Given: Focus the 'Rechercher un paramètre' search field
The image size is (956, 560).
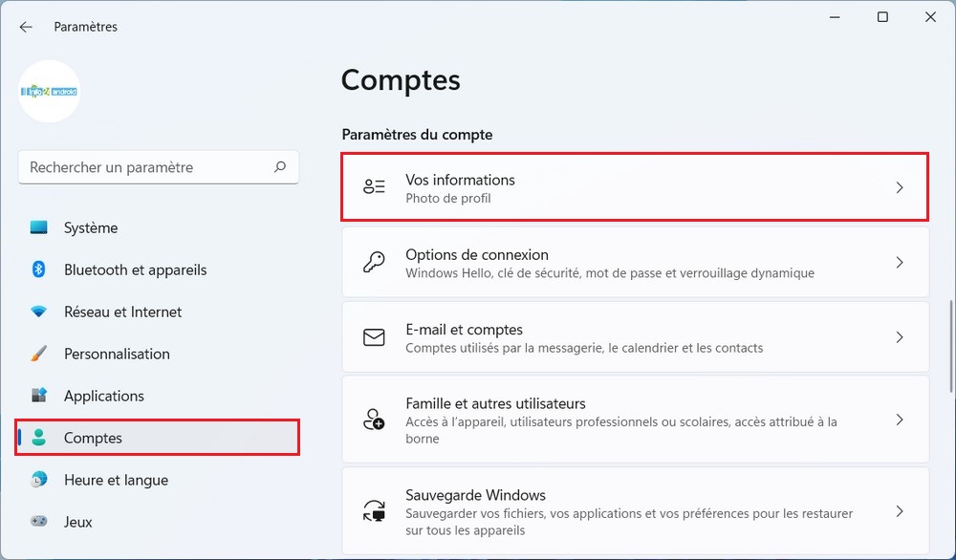Looking at the screenshot, I should (x=159, y=167).
